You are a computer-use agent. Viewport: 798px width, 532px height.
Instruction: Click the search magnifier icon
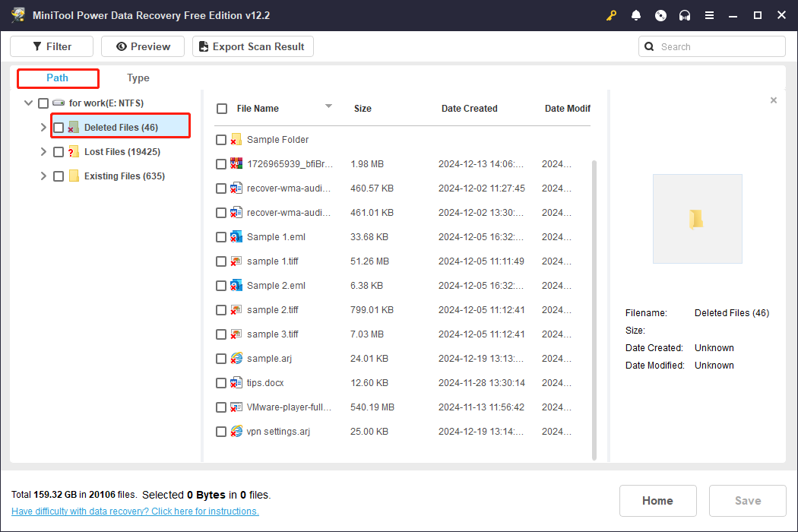(x=649, y=47)
